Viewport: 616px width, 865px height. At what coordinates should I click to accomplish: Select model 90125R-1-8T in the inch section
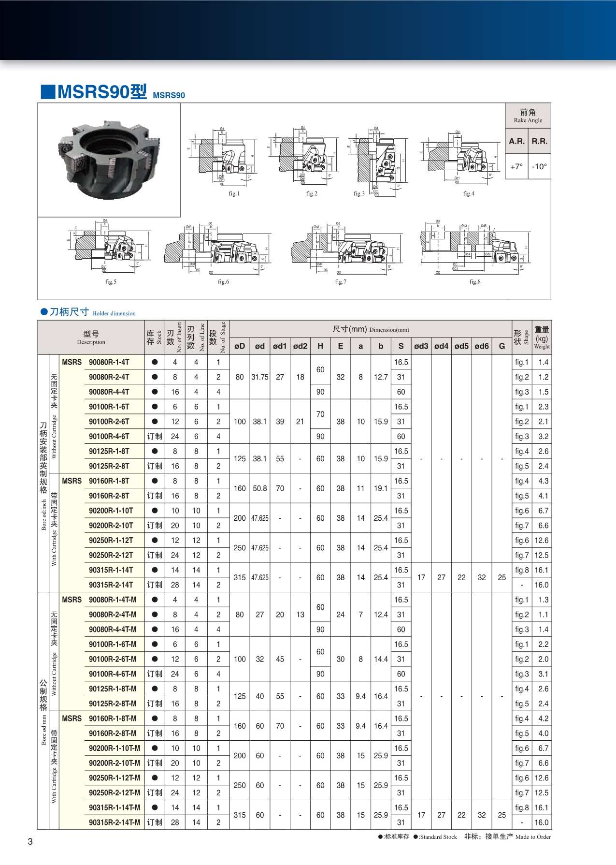(x=109, y=452)
